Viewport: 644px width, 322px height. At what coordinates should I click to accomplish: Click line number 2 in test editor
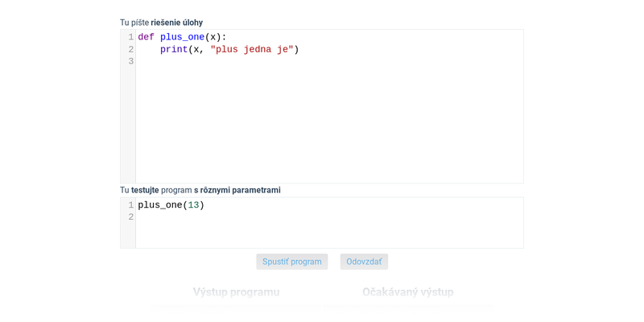click(x=131, y=217)
